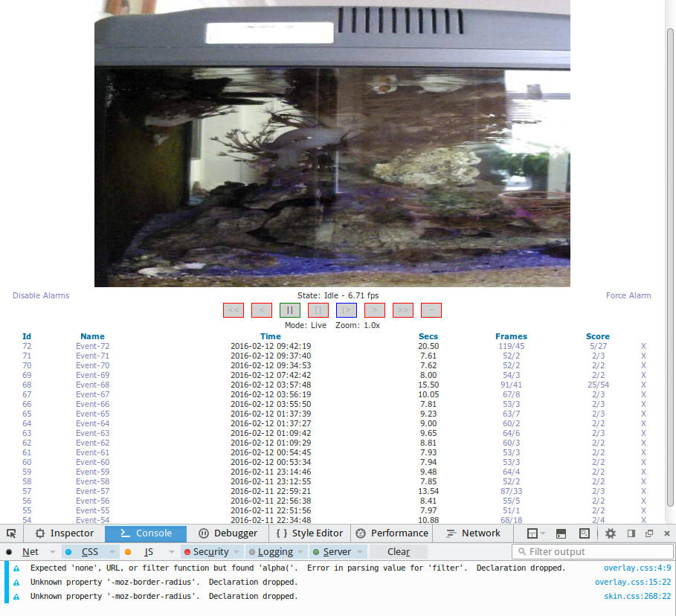The height and width of the screenshot is (616, 676).
Task: Open frames 119/45 for Event-72
Action: (x=512, y=346)
